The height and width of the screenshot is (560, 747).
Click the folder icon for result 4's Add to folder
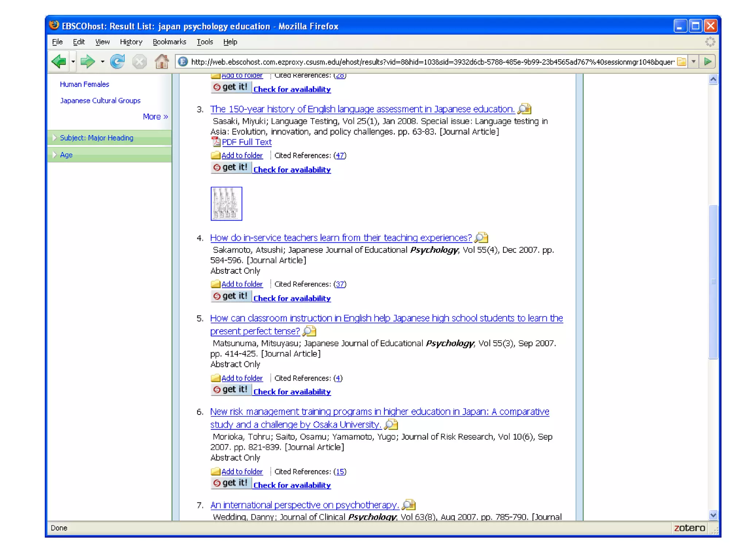(216, 284)
